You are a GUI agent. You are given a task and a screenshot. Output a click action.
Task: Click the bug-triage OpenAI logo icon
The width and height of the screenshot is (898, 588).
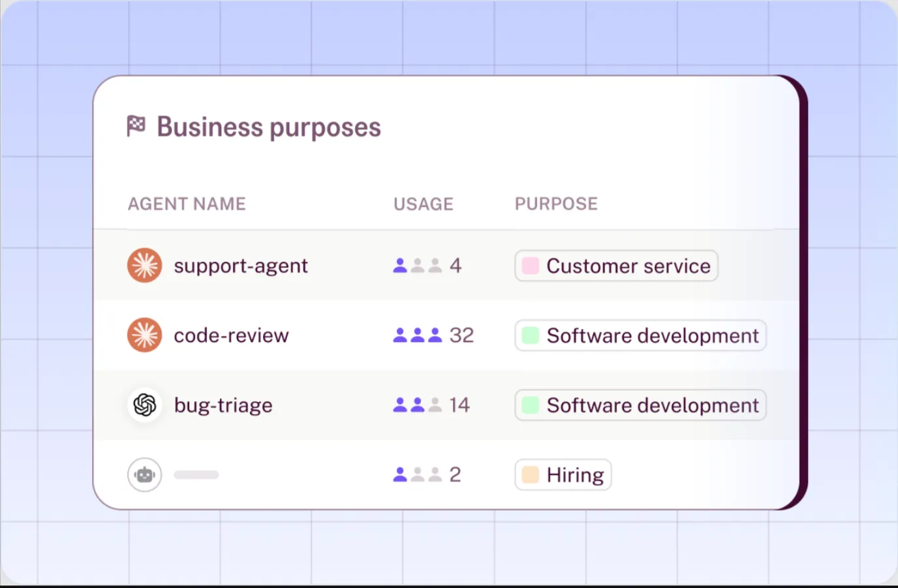pyautogui.click(x=144, y=405)
